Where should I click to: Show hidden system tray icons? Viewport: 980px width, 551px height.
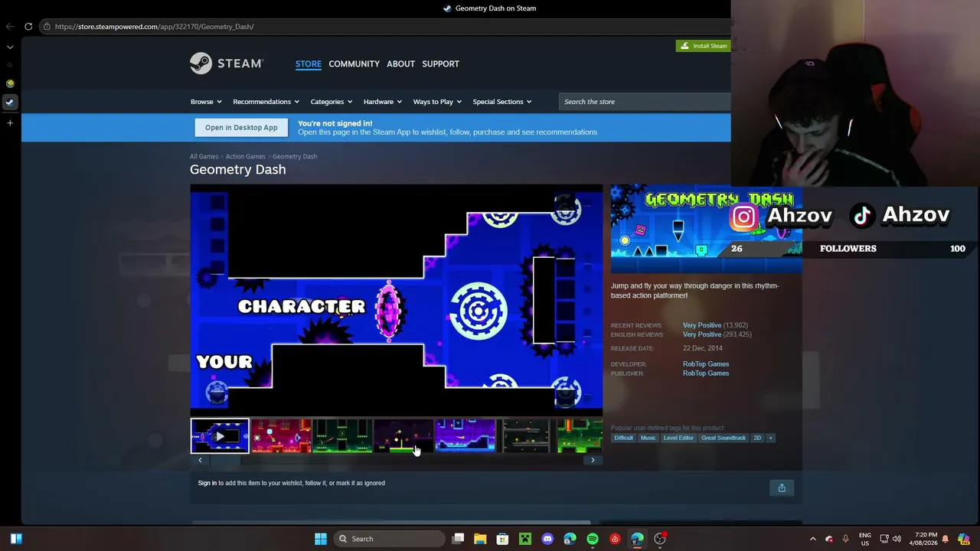click(x=813, y=539)
